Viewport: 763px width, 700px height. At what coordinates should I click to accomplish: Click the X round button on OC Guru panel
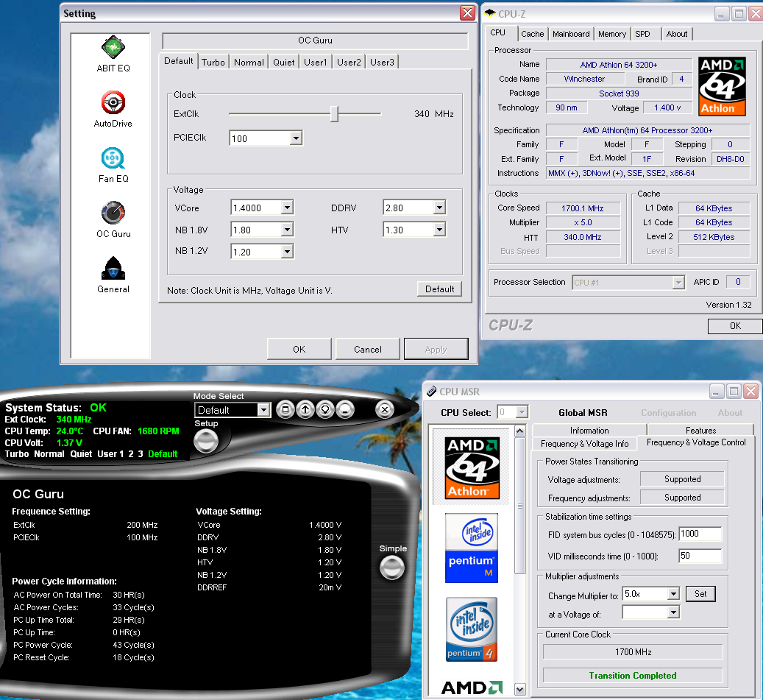point(384,410)
